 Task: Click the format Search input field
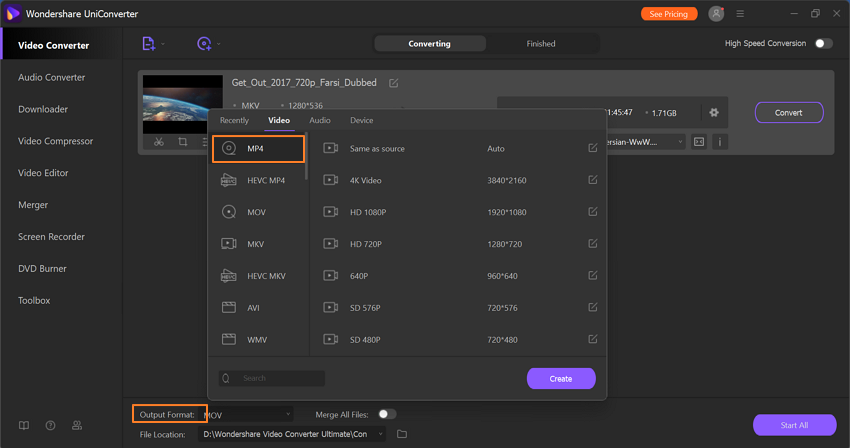(x=272, y=378)
